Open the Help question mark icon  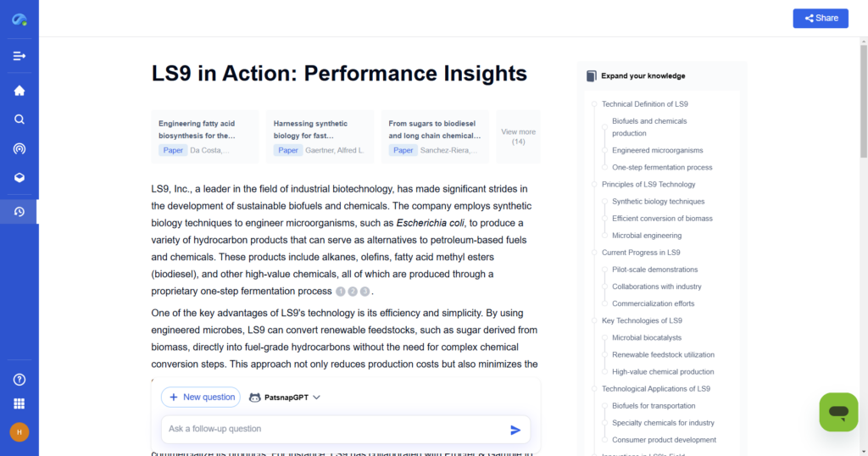[19, 380]
